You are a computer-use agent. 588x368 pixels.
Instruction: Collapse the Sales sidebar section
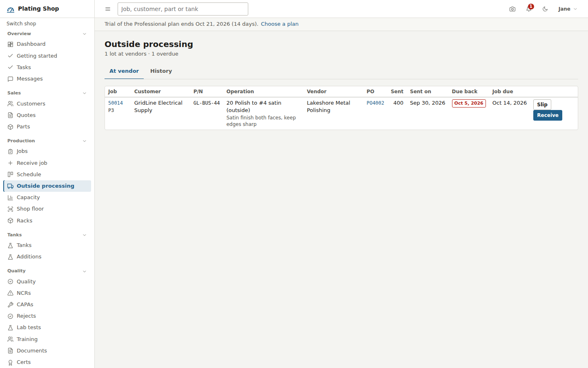47,93
